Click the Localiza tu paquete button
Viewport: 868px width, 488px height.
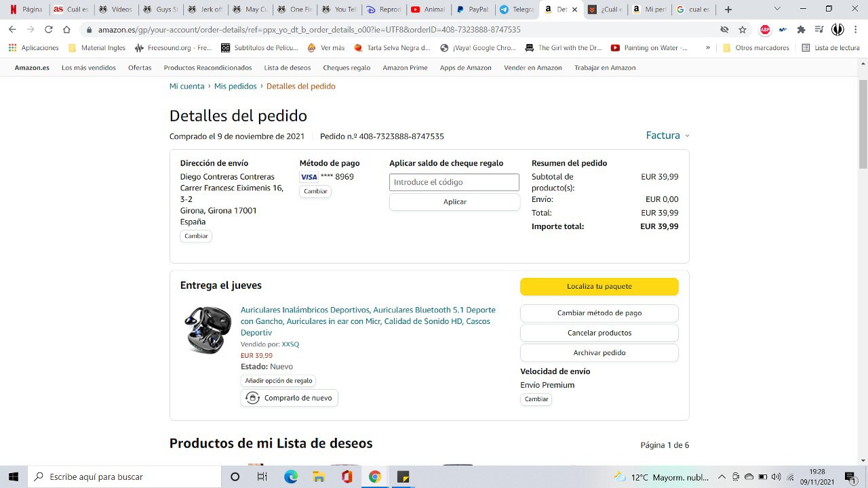(599, 286)
